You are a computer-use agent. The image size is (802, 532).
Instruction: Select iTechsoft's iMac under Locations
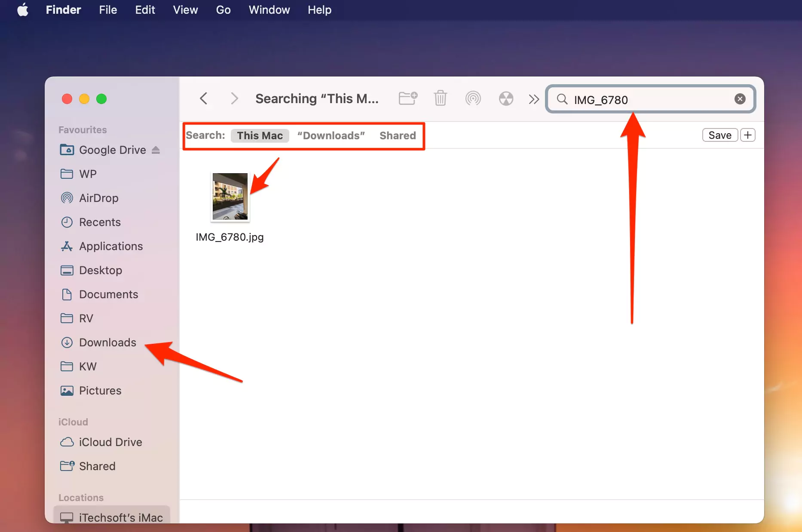tap(112, 517)
